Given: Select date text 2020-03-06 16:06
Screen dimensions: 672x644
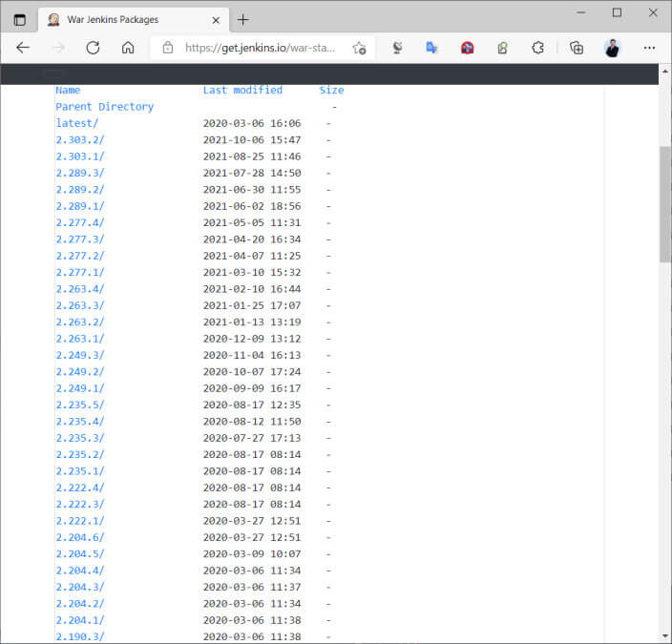Looking at the screenshot, I should pyautogui.click(x=252, y=123).
